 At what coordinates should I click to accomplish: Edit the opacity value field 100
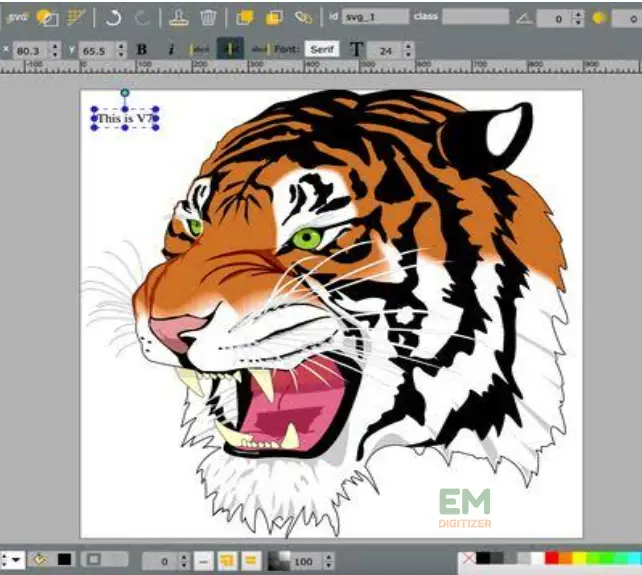click(x=304, y=561)
